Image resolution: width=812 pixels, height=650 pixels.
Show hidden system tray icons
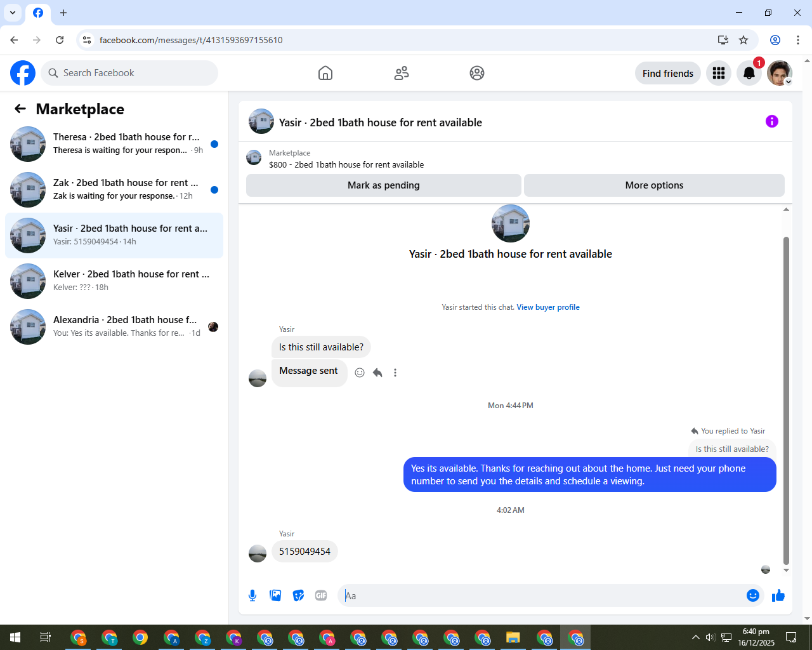695,637
